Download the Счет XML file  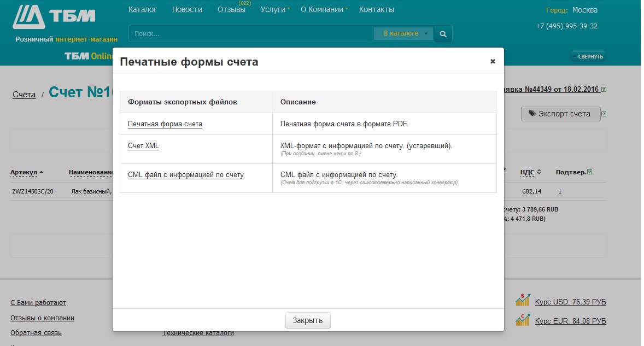(143, 146)
